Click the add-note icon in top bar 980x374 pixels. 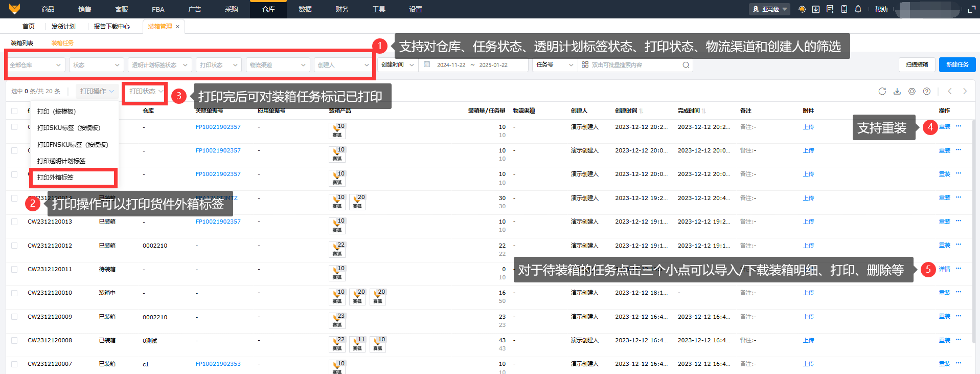[830, 9]
